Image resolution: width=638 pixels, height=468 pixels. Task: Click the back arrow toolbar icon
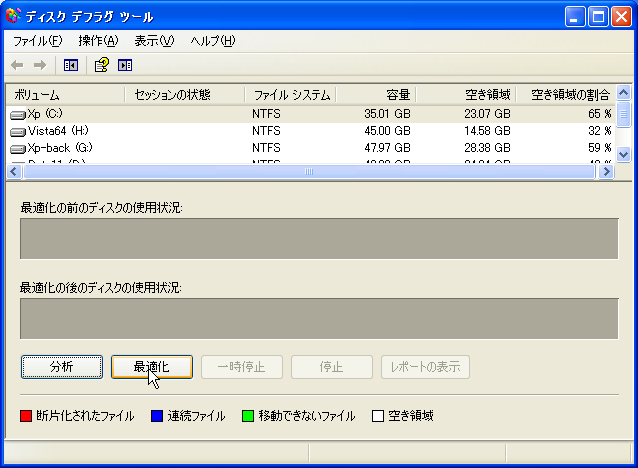click(17, 65)
